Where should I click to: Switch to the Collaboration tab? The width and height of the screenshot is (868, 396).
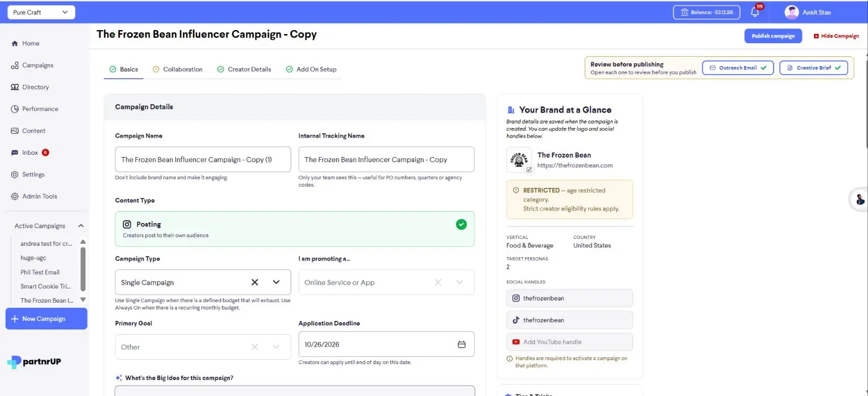coord(177,69)
